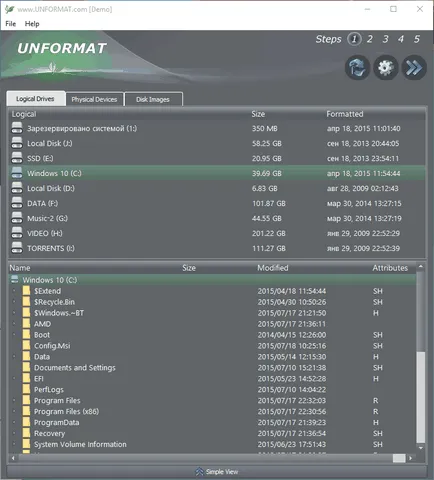Toggle the Simple View button

click(217, 472)
